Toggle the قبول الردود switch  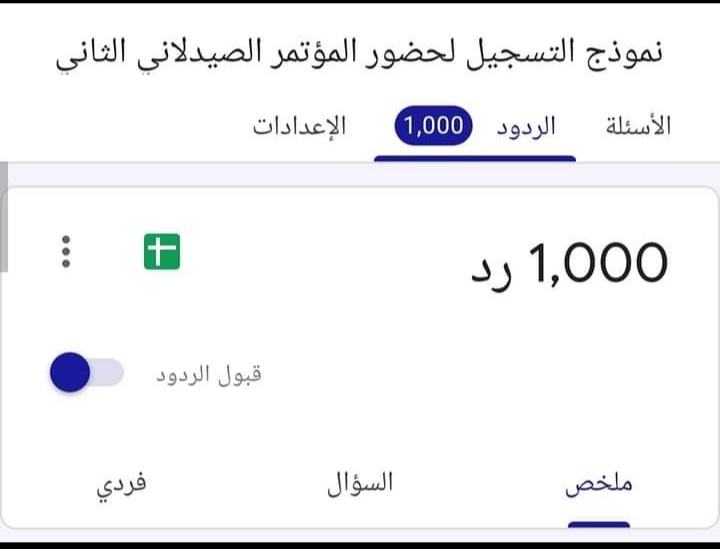(x=86, y=373)
